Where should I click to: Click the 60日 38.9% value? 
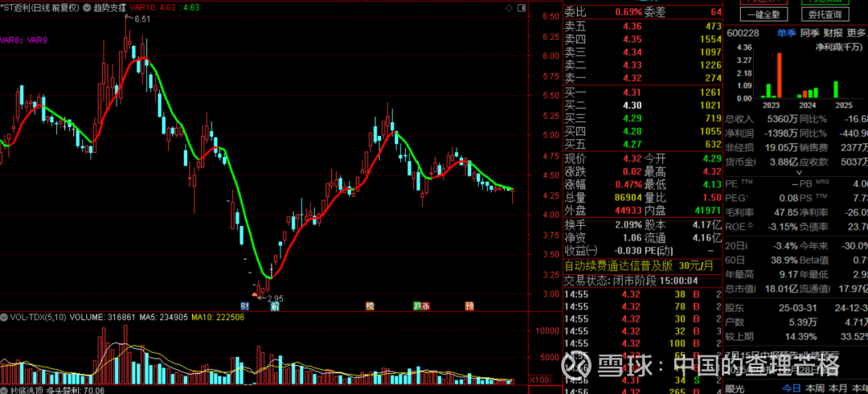[x=784, y=260]
